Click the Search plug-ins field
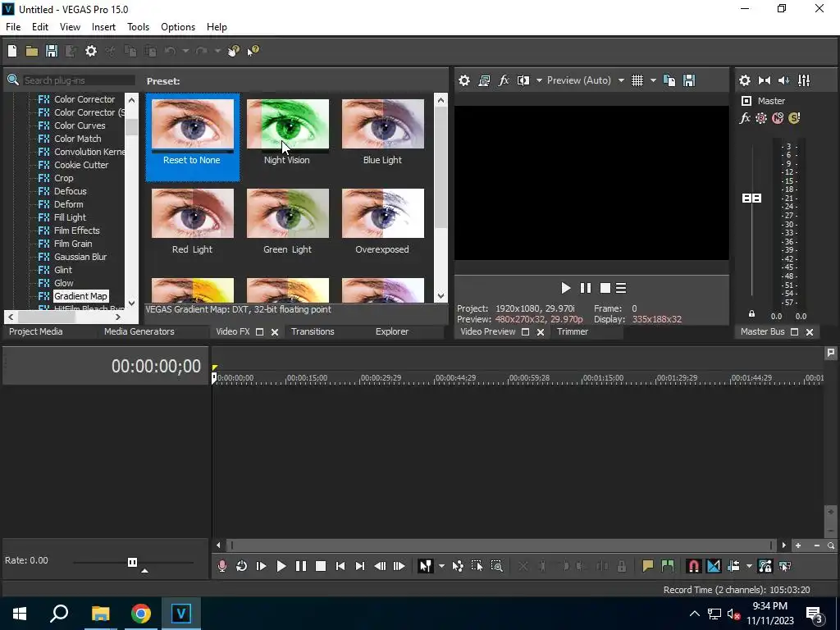The image size is (840, 630). click(79, 80)
